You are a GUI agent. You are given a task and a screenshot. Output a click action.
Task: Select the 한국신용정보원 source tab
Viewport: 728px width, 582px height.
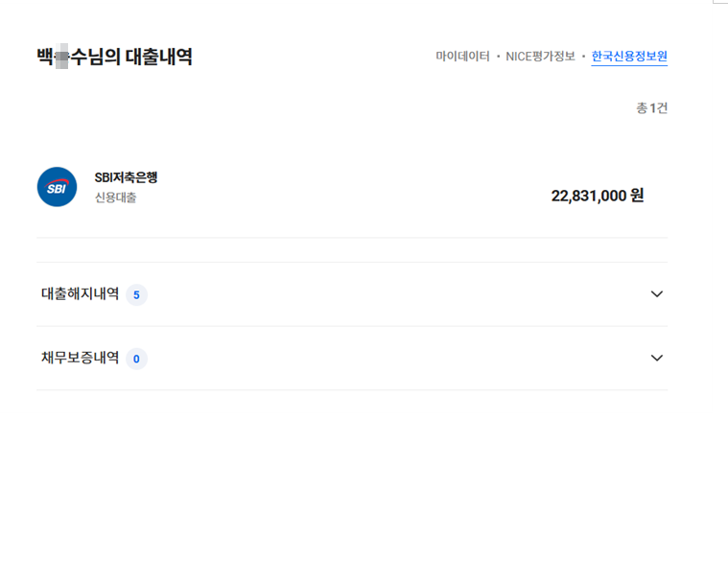[629, 57]
